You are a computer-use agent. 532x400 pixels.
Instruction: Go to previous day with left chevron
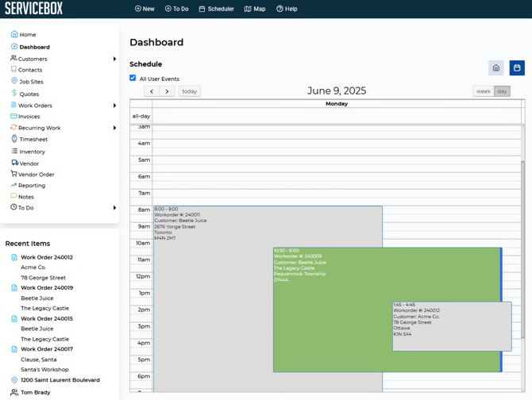(x=152, y=91)
